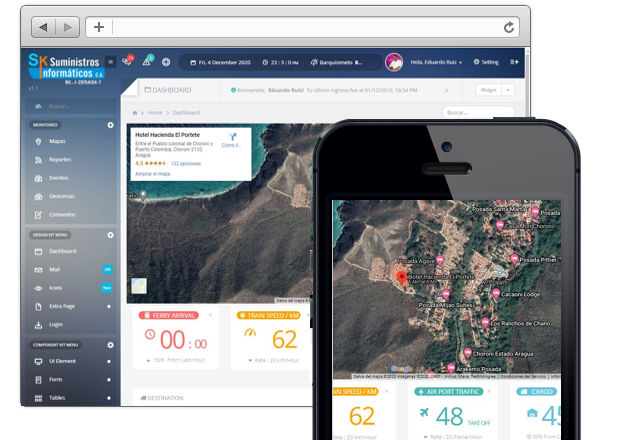This screenshot has height=440, width=620.
Task: Click the date Fri, 4 December 2020
Action: 221,62
